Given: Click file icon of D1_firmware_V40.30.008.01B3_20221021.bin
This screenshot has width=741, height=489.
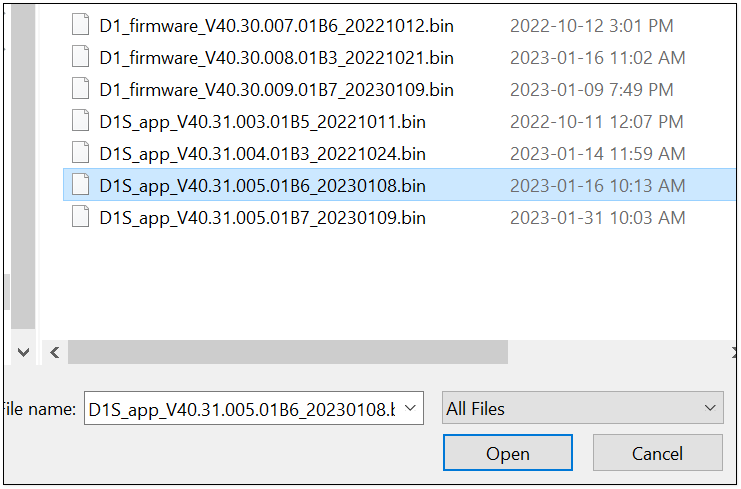Looking at the screenshot, I should click(x=80, y=57).
